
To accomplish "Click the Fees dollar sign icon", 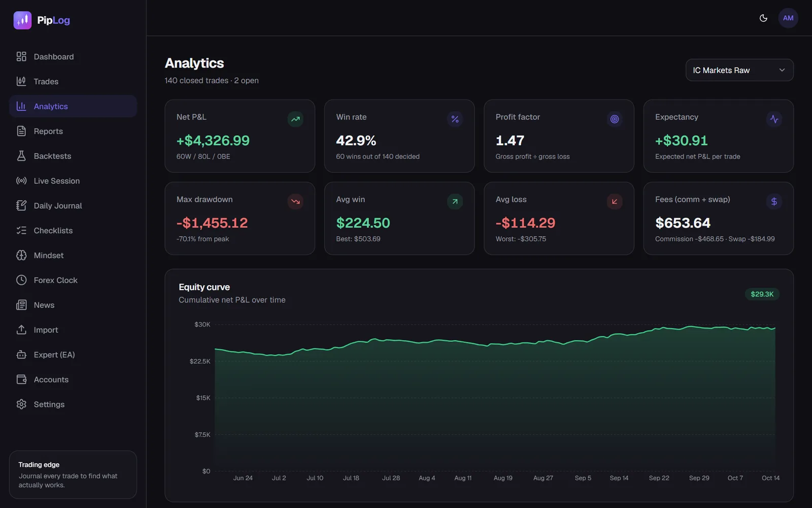I will coord(774,202).
